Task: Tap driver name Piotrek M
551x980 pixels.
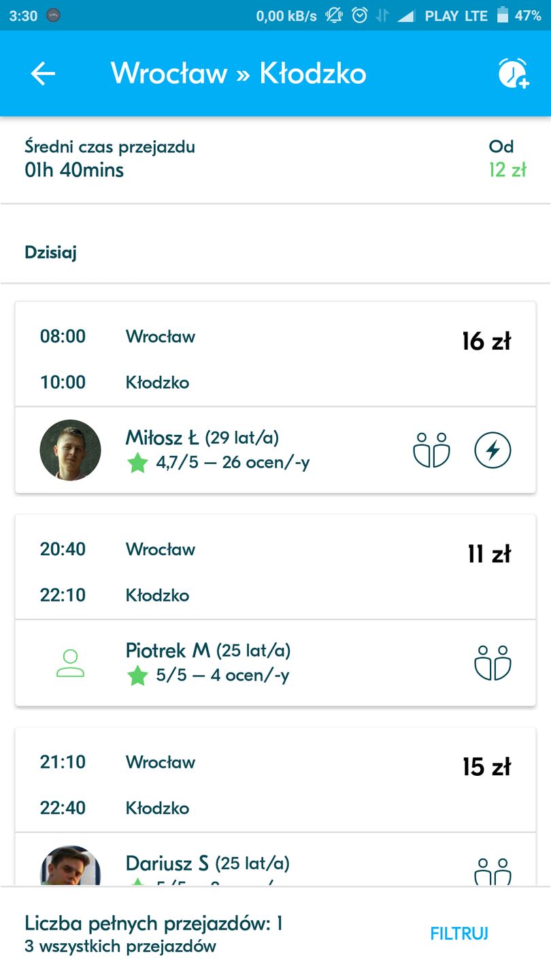Action: [168, 651]
